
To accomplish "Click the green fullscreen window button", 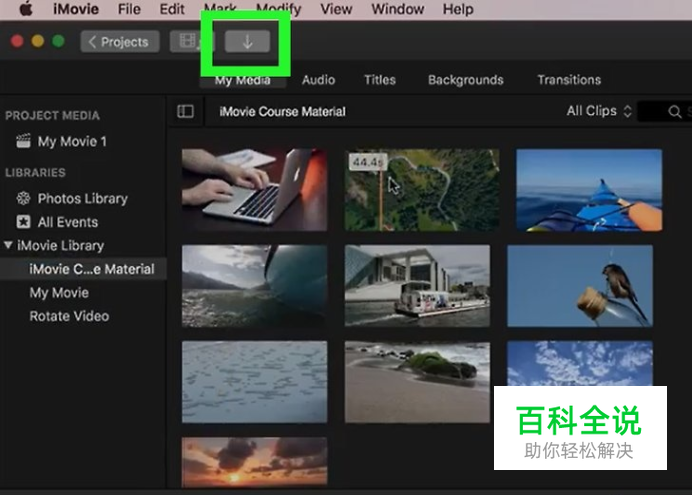I will click(x=58, y=41).
